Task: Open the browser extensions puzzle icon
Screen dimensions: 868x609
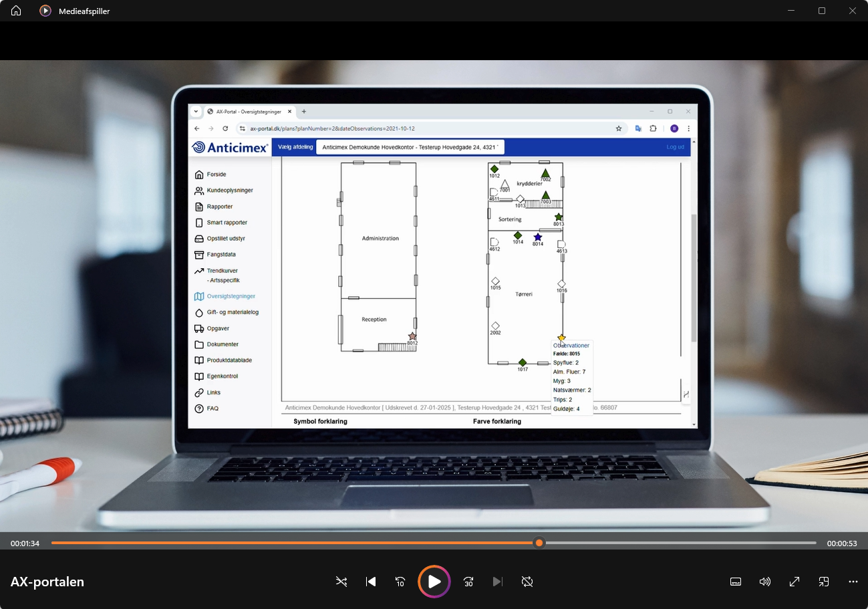Action: (x=654, y=128)
